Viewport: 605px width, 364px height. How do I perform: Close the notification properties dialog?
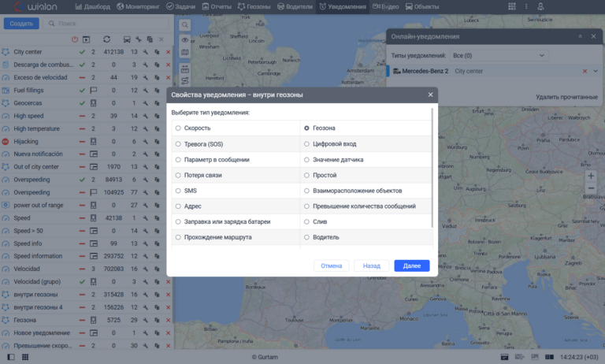pyautogui.click(x=430, y=95)
